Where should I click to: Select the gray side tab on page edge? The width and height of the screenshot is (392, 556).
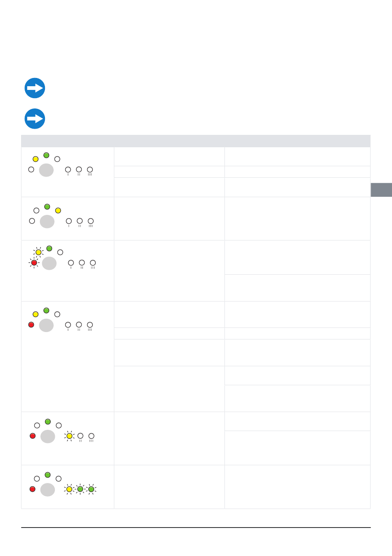coord(381,190)
